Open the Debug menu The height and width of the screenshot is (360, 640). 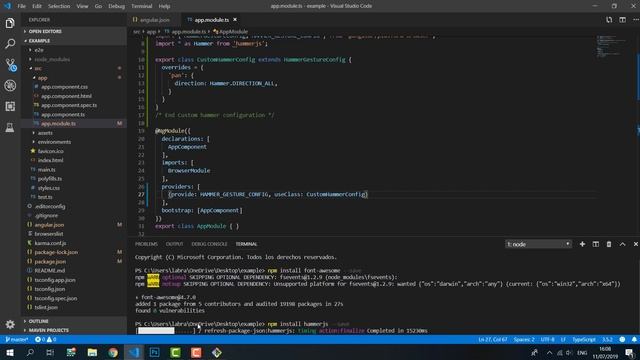(116, 6)
